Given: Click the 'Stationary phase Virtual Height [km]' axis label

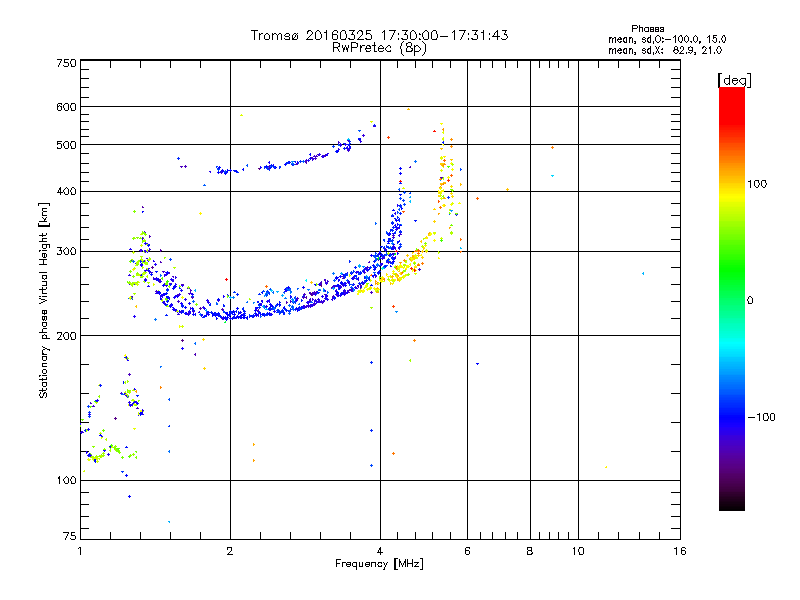Looking at the screenshot, I should (x=43, y=300).
